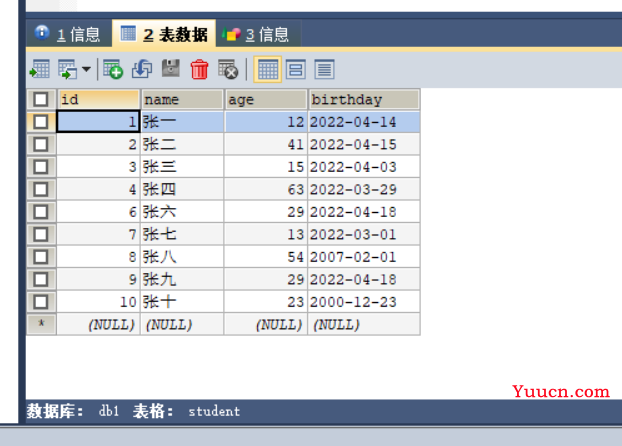Check the row checkbox for 张四
This screenshot has height=446, width=622.
41,189
